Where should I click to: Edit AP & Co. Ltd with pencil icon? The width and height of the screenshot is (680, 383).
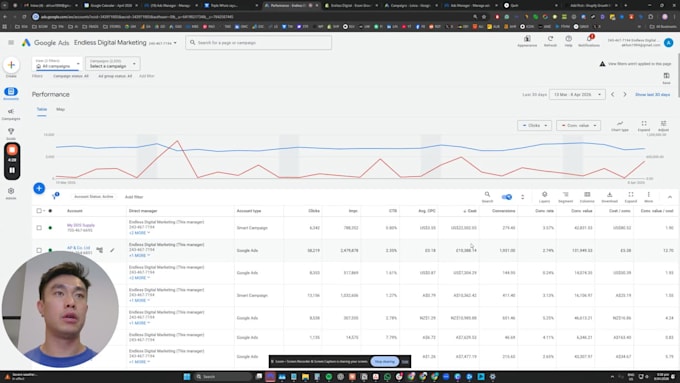(x=112, y=250)
